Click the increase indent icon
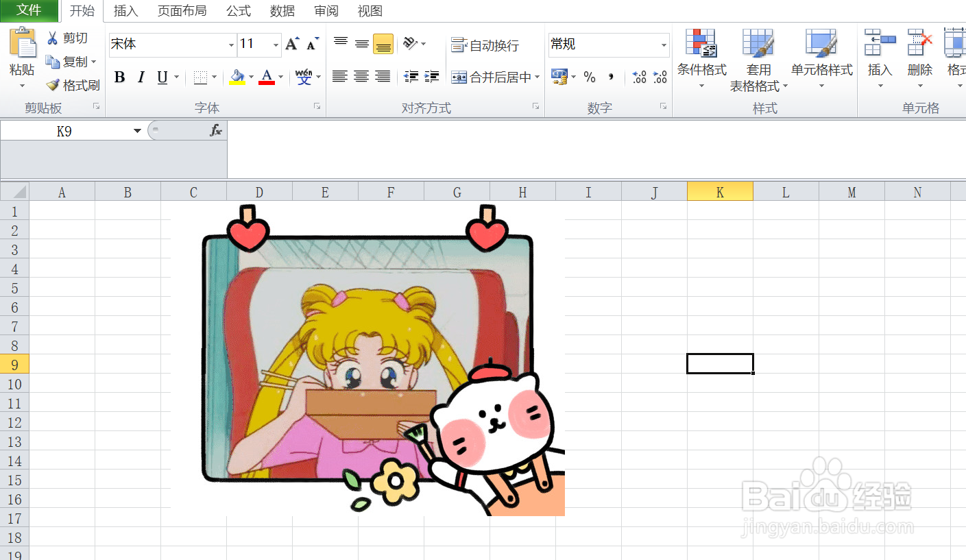The height and width of the screenshot is (560, 966). pos(432,77)
